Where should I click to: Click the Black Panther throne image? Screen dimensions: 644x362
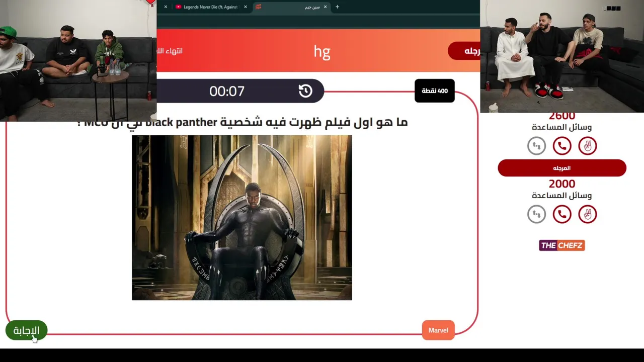242,218
